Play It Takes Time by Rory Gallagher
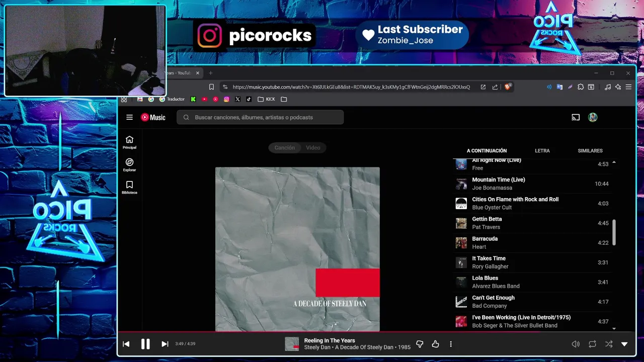644x362 pixels. (532, 262)
